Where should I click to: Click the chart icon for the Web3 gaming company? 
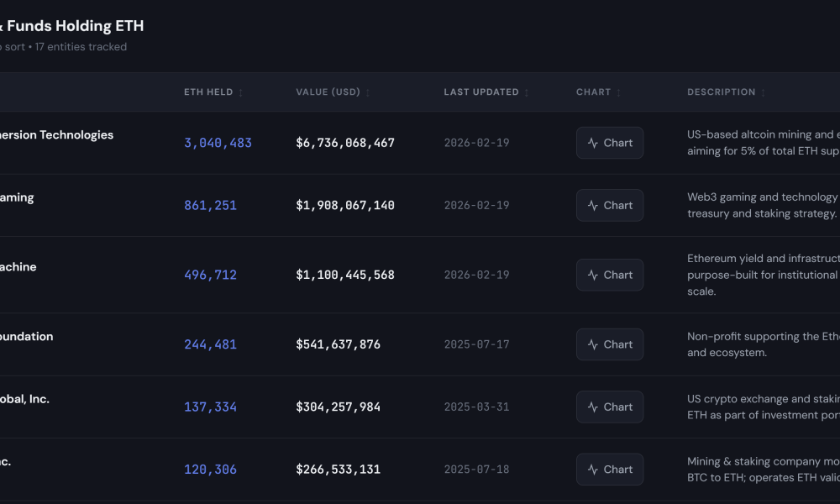click(609, 205)
